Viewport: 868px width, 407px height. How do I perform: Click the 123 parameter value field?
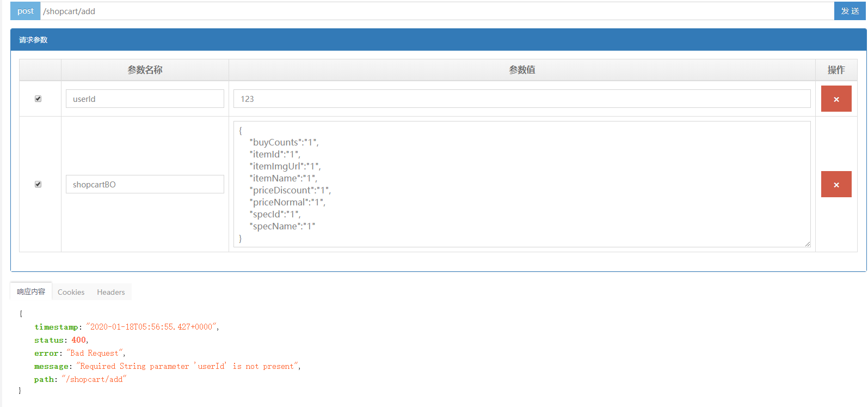pos(522,99)
